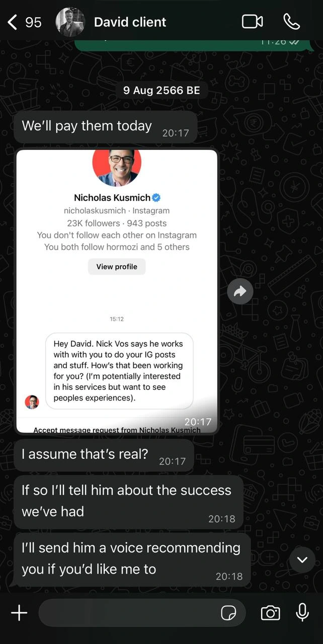Open contact info for David client
Screen dimensions: 323x644
pos(130,22)
